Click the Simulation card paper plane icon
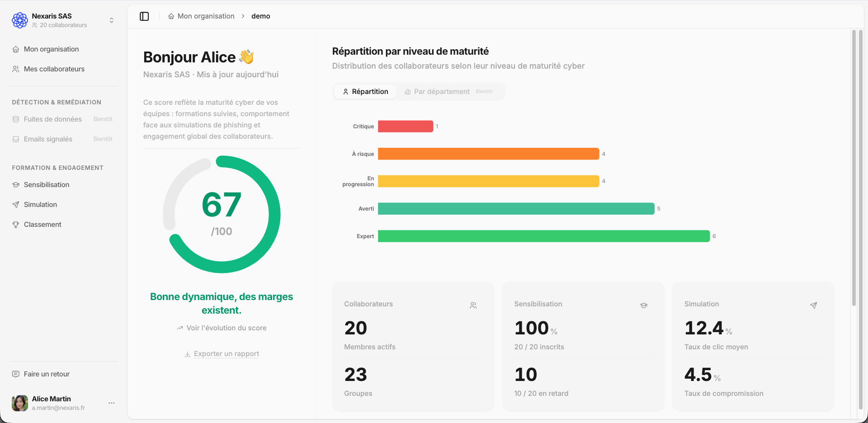Viewport: 868px width, 423px height. 813,305
